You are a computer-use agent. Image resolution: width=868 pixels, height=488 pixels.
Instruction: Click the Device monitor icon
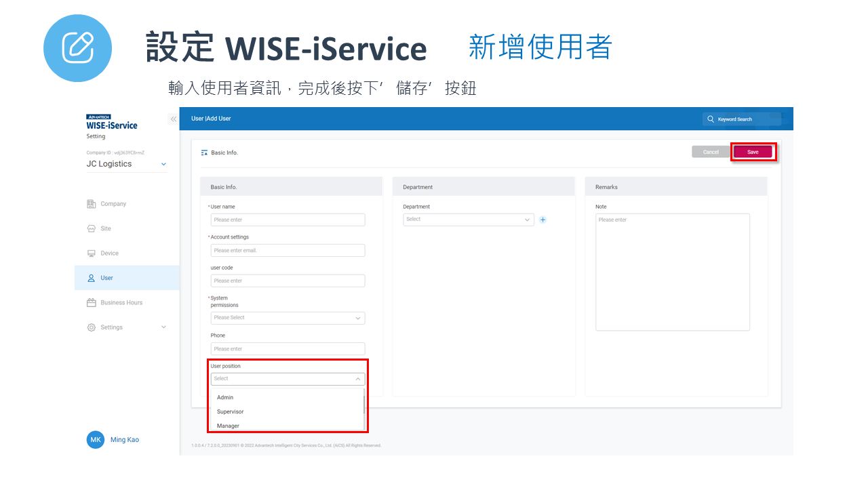pyautogui.click(x=92, y=253)
